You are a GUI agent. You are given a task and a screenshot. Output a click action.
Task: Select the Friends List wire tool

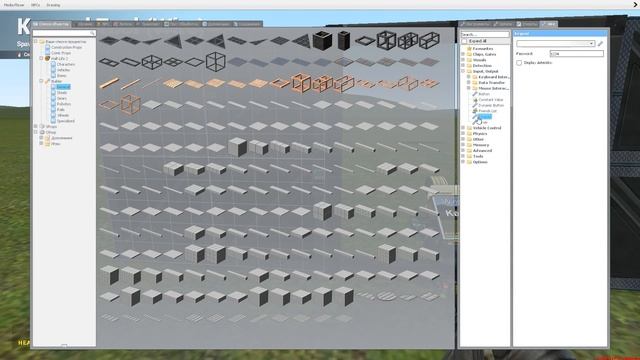tap(487, 111)
